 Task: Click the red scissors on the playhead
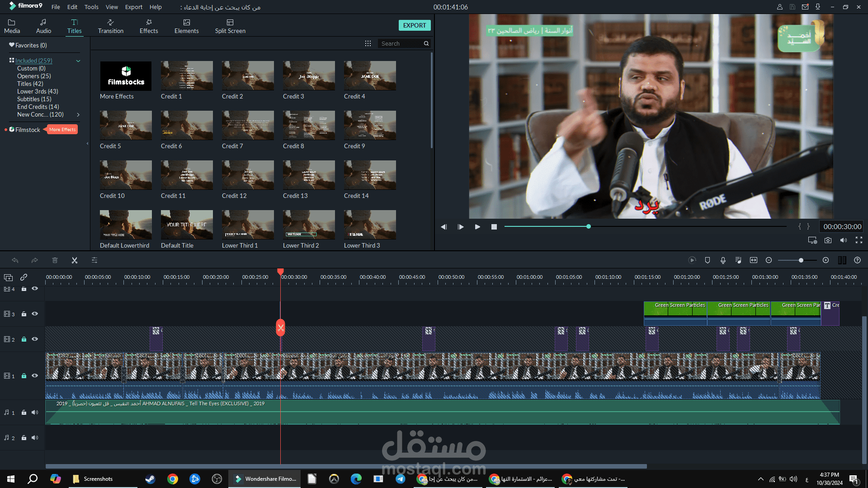[281, 328]
